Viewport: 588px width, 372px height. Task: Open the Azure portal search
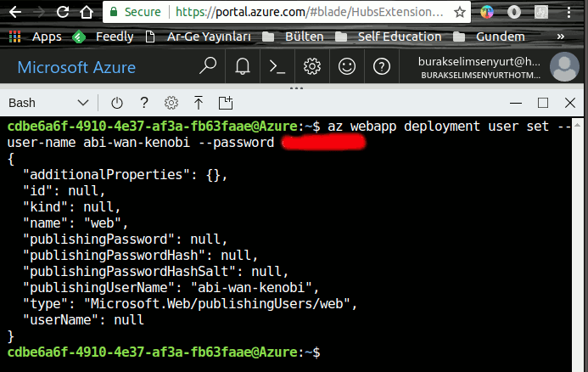pos(208,67)
